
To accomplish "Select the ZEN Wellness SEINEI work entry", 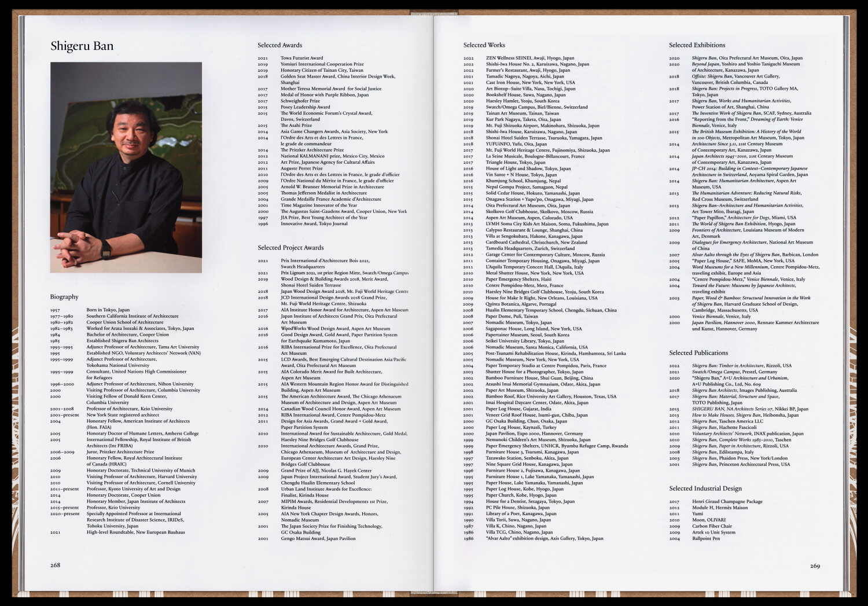I will (529, 58).
